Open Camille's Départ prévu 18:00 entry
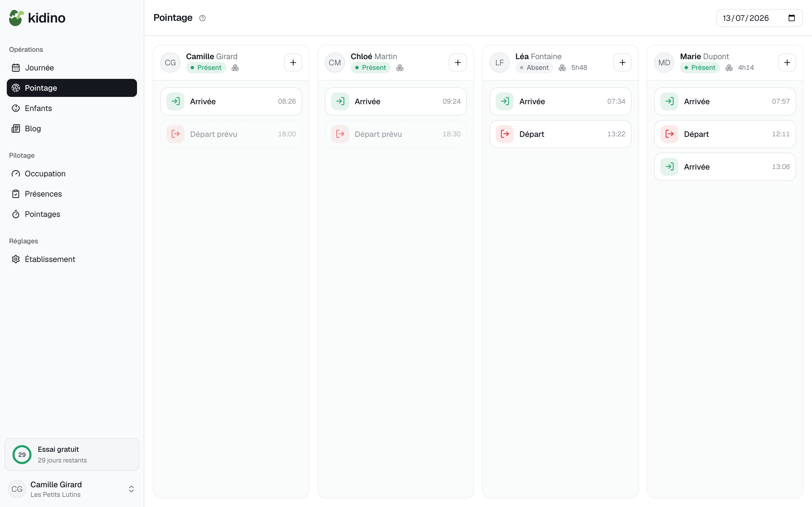This screenshot has width=812, height=507. pos(231,134)
